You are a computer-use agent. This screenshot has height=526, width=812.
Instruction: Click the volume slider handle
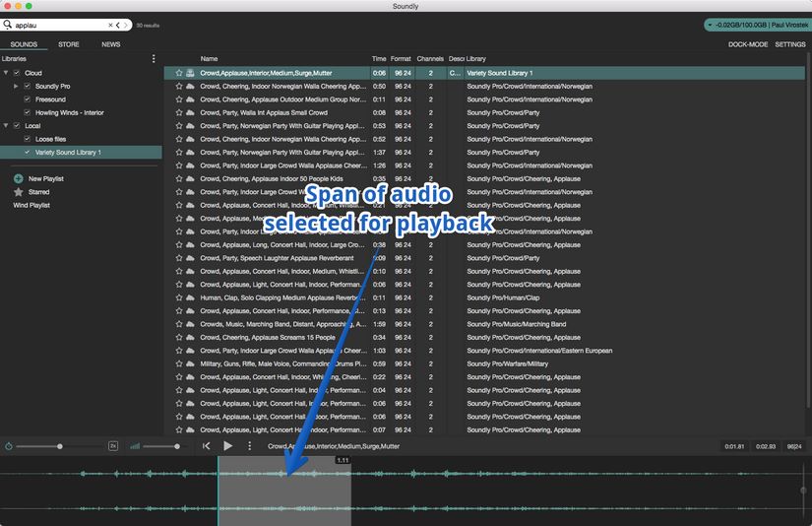(177, 446)
